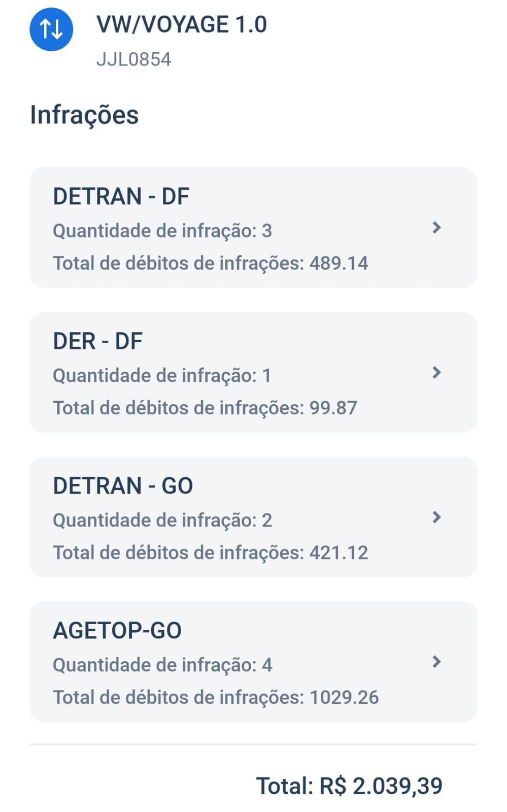Select the DETRAN - DF card title
The image size is (507, 812).
(121, 197)
